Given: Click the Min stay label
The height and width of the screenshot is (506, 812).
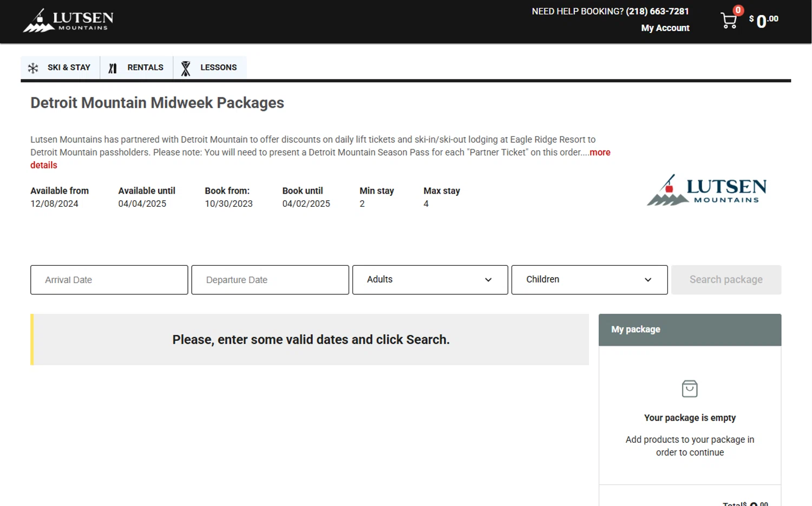Looking at the screenshot, I should (377, 191).
